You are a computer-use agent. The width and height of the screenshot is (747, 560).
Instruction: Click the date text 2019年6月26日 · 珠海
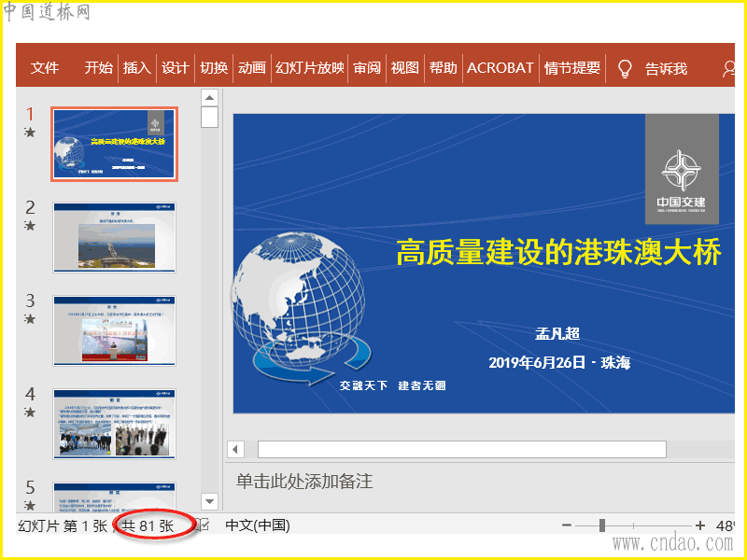(559, 363)
